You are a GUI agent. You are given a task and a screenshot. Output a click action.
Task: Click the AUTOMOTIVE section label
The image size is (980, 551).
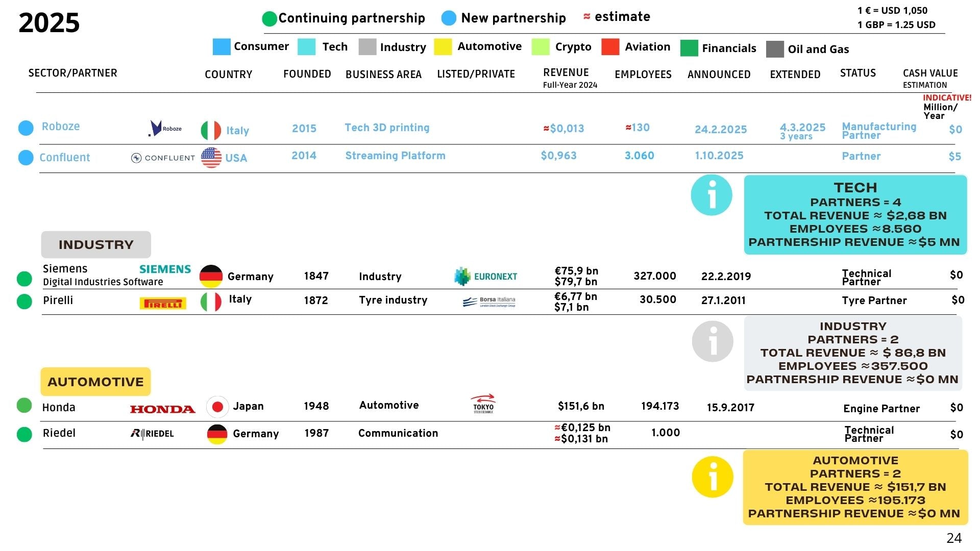[x=95, y=382]
